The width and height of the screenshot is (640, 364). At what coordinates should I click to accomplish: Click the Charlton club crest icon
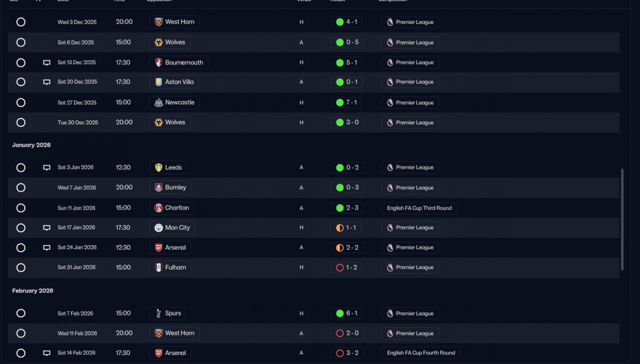pos(158,208)
